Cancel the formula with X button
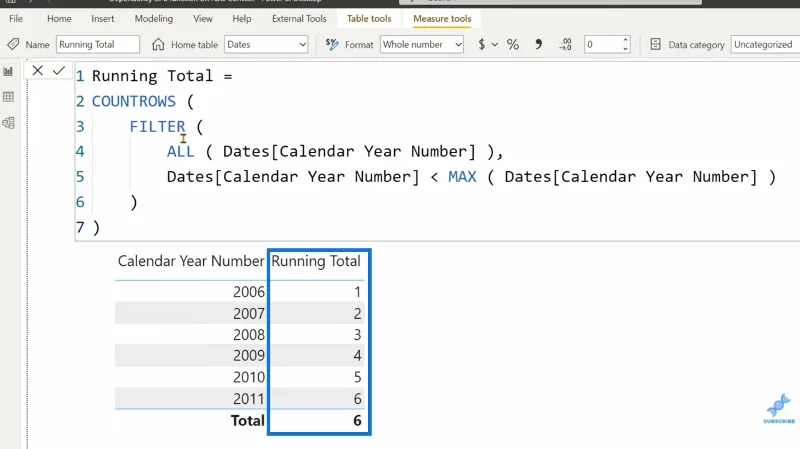The height and width of the screenshot is (449, 800). tap(37, 70)
